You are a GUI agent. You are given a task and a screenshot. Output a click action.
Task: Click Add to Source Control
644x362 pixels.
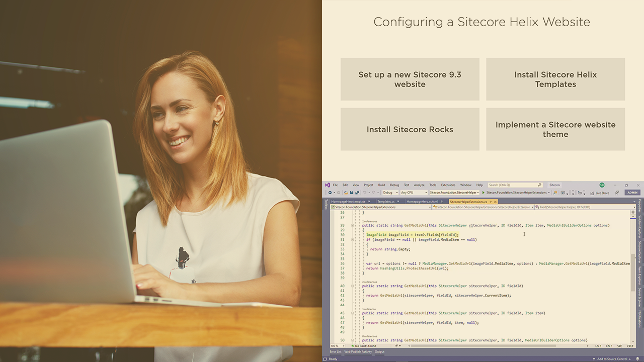612,359
